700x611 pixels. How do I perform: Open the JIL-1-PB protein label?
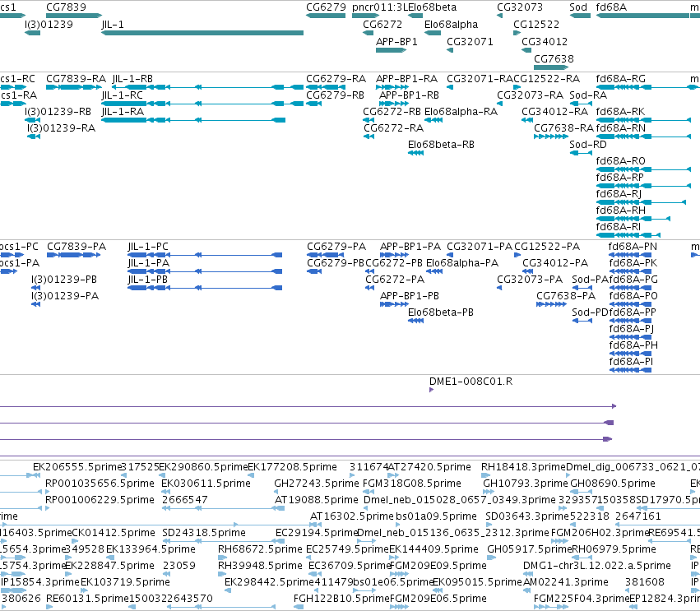click(147, 280)
